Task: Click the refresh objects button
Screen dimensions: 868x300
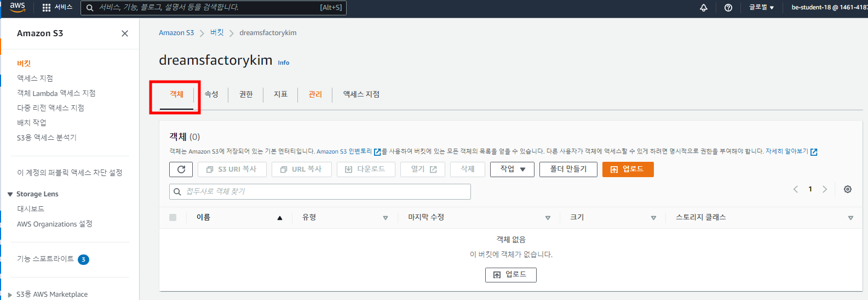Action: coord(181,169)
